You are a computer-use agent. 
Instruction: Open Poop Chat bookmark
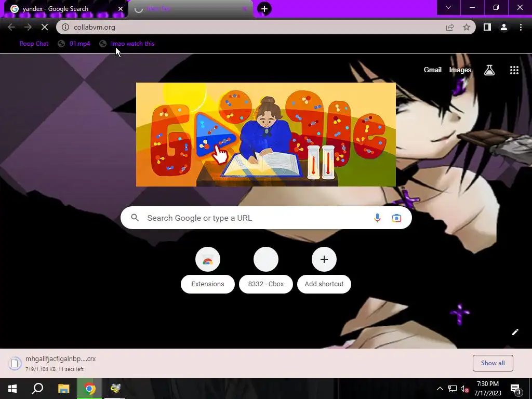pyautogui.click(x=34, y=44)
